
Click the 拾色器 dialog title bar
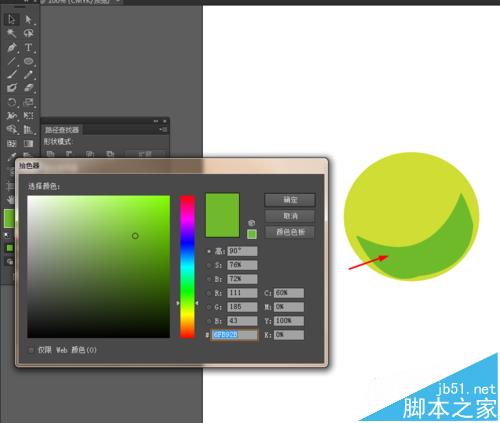[x=172, y=166]
